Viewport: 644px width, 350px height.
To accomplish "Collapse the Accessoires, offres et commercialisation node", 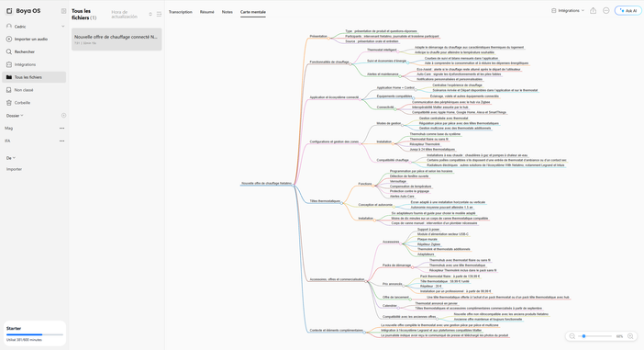I will point(366,282).
